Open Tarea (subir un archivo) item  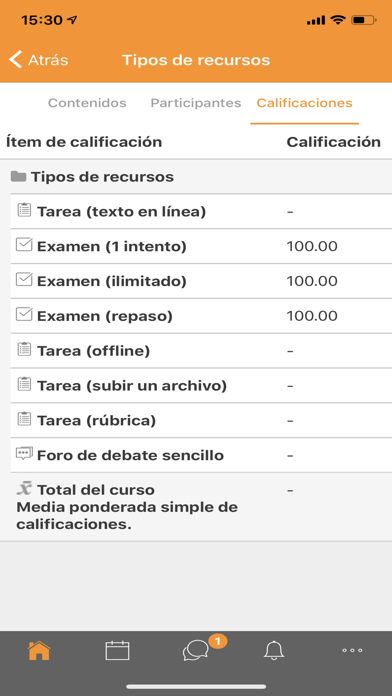tap(201, 386)
